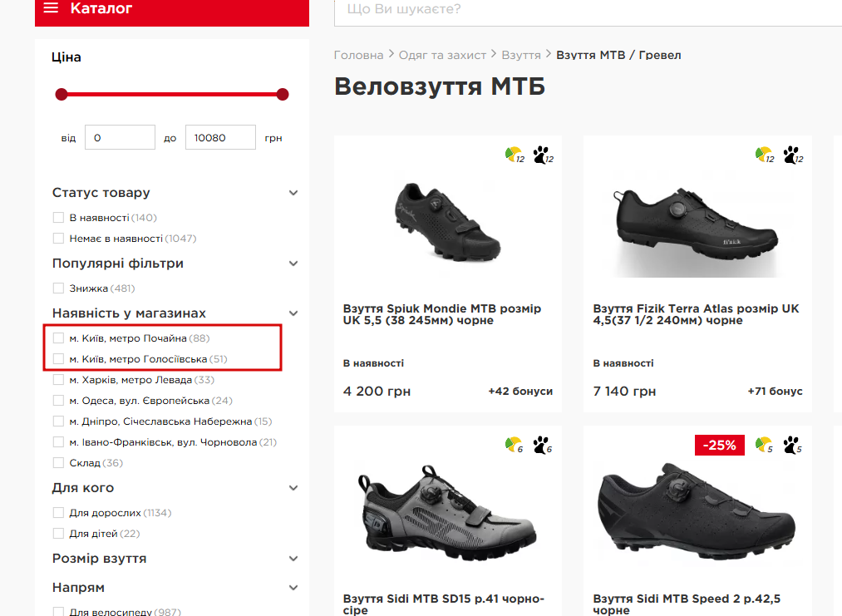Viewport: 842px width, 616px height.
Task: Click paw icon on Spiuk Mondie card
Action: (x=541, y=155)
